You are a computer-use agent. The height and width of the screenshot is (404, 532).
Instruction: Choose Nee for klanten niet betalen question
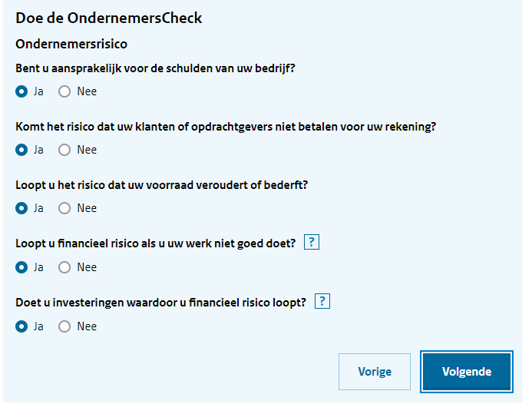point(64,150)
